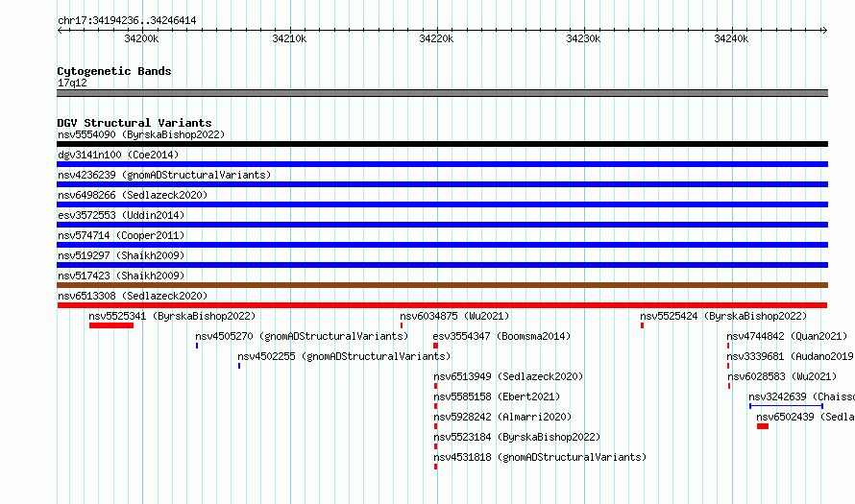This screenshot has width=855, height=504.
Task: Click the 17q12 band label
Action: [x=72, y=83]
